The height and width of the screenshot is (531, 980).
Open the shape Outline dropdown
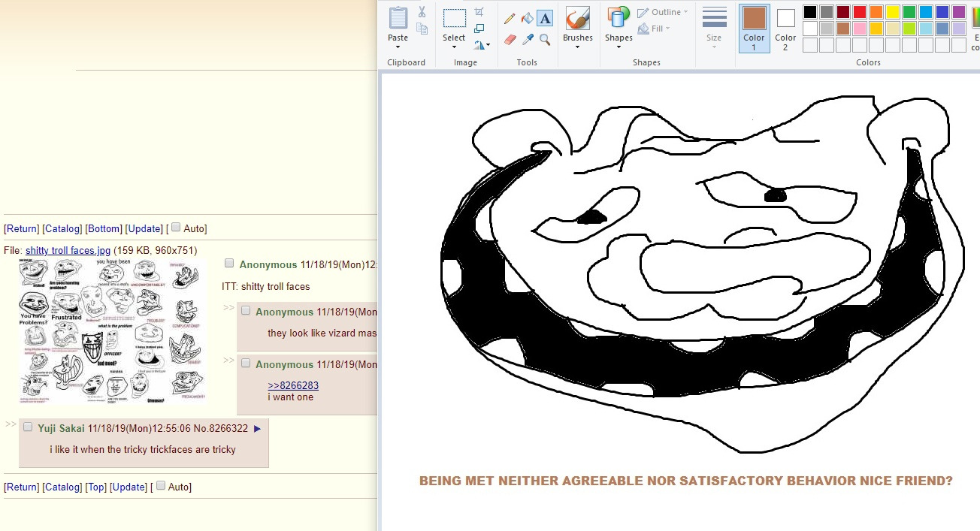[x=663, y=12]
